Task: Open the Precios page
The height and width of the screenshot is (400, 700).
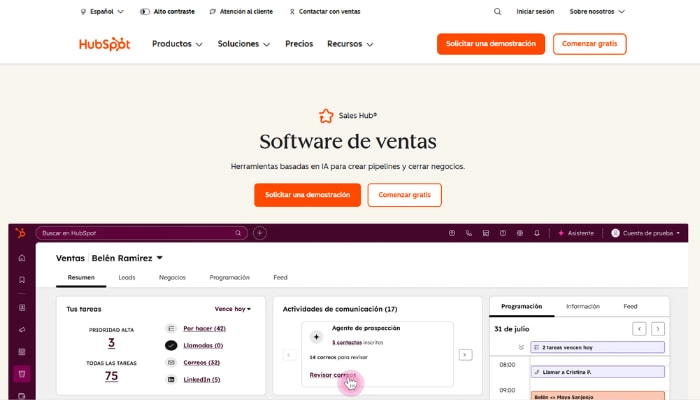Action: coord(299,44)
